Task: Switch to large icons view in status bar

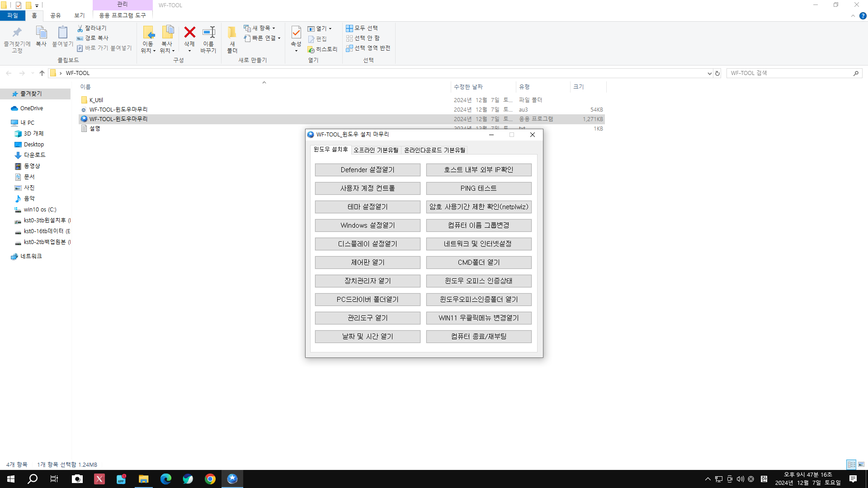Action: pyautogui.click(x=861, y=465)
